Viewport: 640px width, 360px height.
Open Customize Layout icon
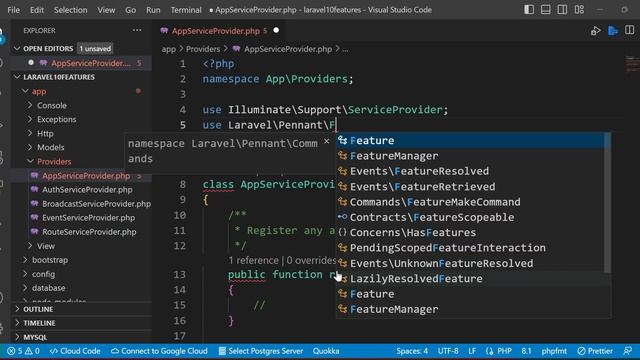pyautogui.click(x=579, y=9)
